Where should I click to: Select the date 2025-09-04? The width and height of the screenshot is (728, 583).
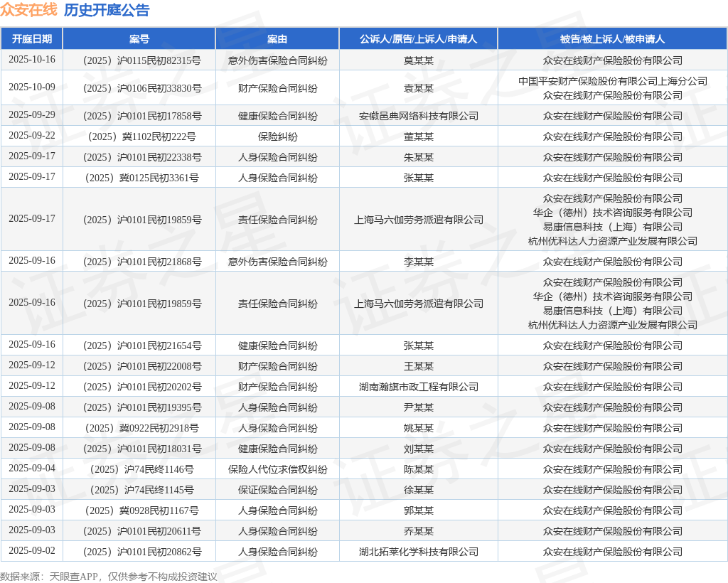[31, 469]
